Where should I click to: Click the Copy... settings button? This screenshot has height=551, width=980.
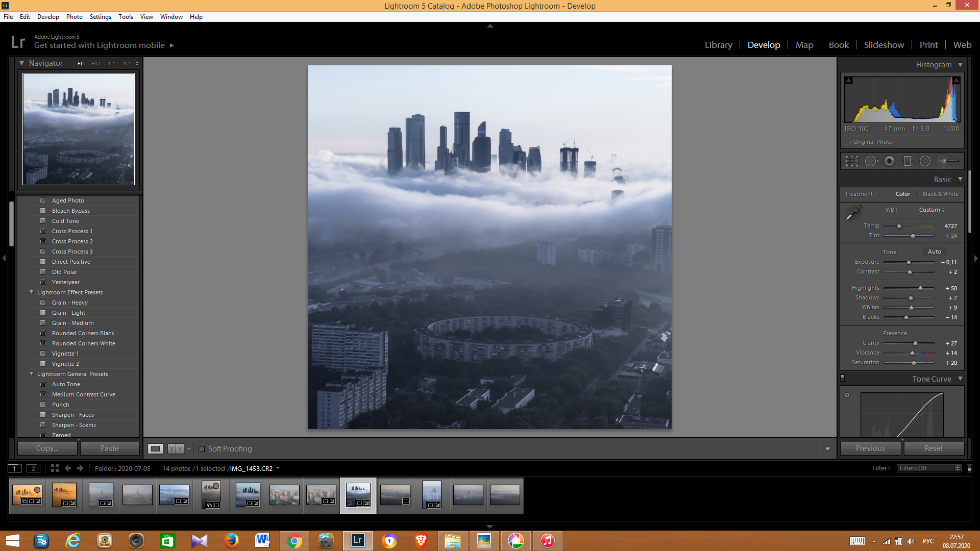tap(47, 448)
